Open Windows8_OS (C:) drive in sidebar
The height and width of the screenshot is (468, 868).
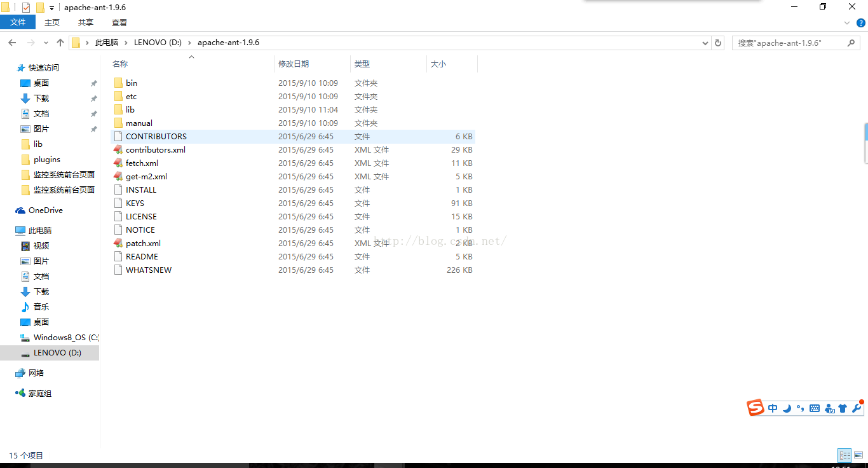[x=66, y=338]
